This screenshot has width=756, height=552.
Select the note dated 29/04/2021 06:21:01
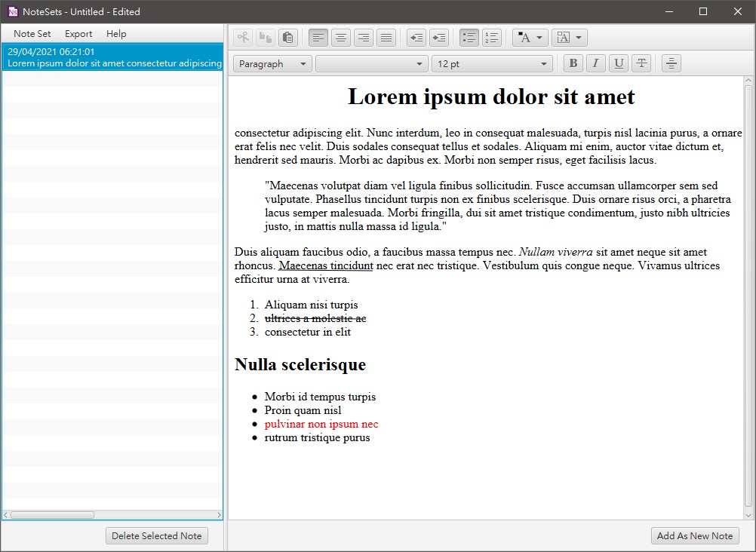112,57
